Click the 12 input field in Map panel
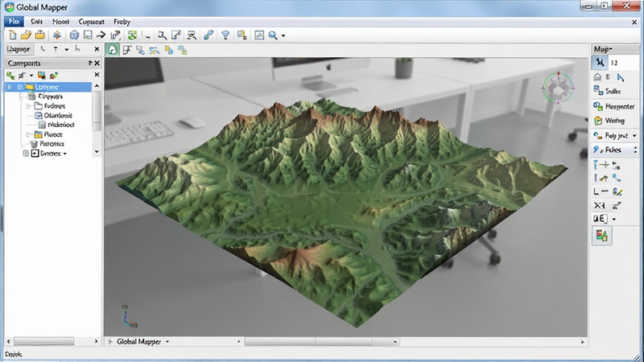Screen dimensions: 644x362 pos(624,63)
